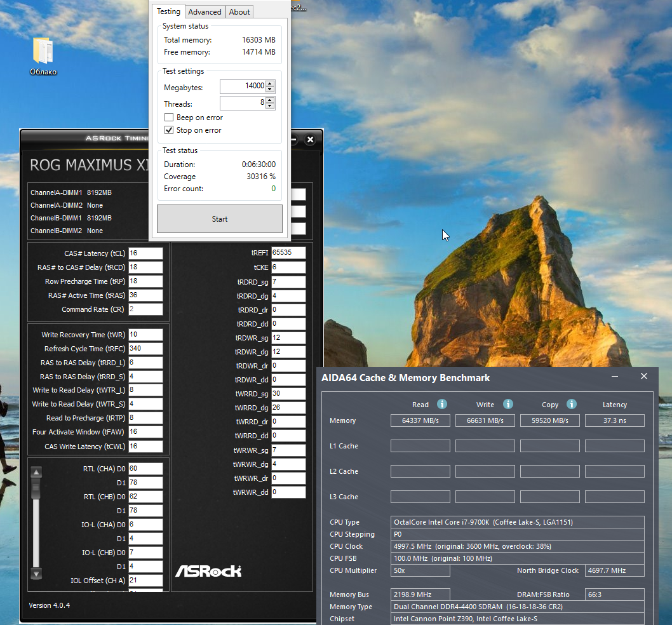Decrease Threads count with down arrow

tap(270, 105)
